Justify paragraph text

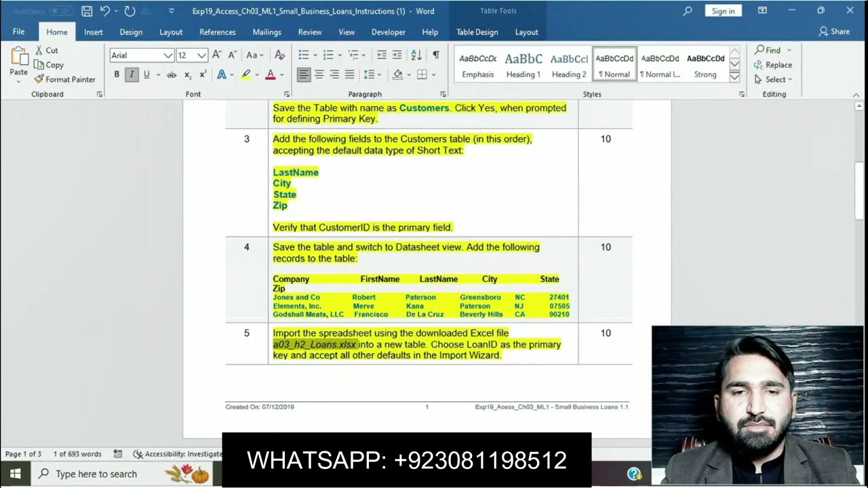point(350,75)
